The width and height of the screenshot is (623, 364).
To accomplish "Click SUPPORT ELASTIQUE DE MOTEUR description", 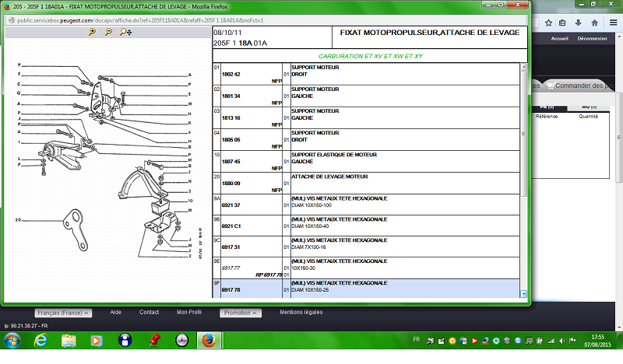I will [x=334, y=155].
